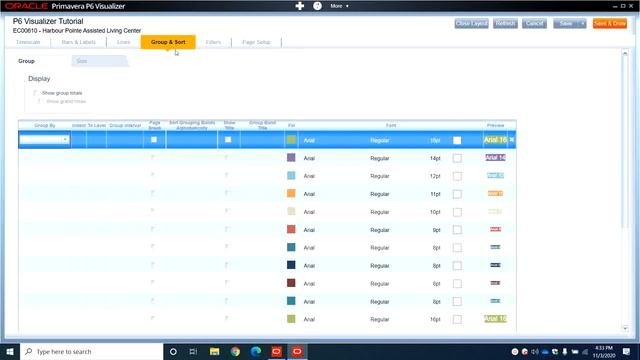Open Cortana circle icon in taskbar

(x=173, y=351)
